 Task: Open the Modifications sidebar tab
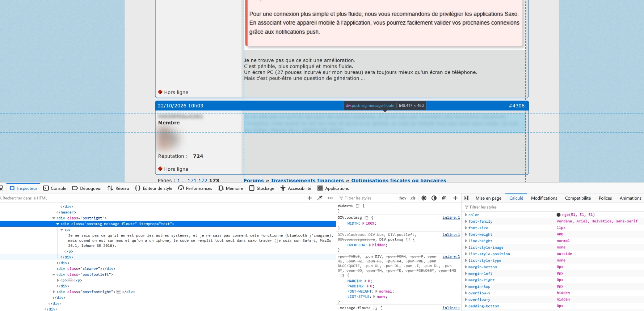click(x=544, y=198)
